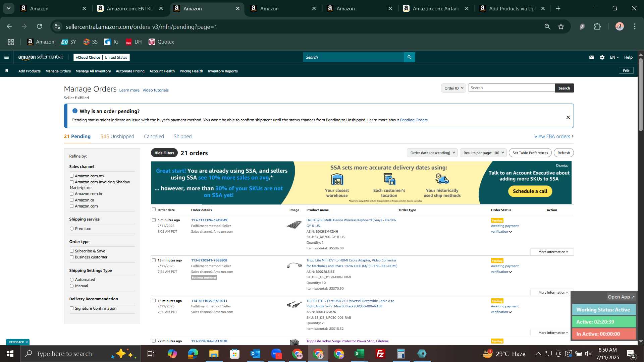
Task: Click the Windows Start button
Action: [x=10, y=354]
